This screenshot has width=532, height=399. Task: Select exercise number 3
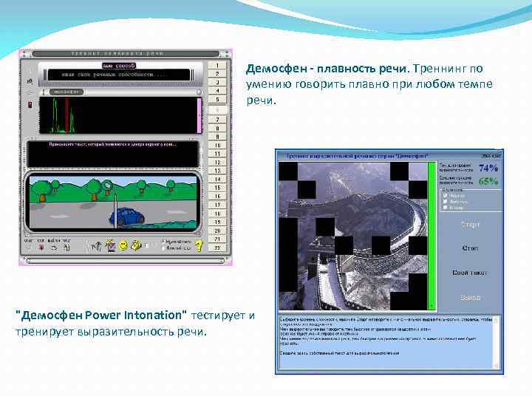pyautogui.click(x=217, y=82)
